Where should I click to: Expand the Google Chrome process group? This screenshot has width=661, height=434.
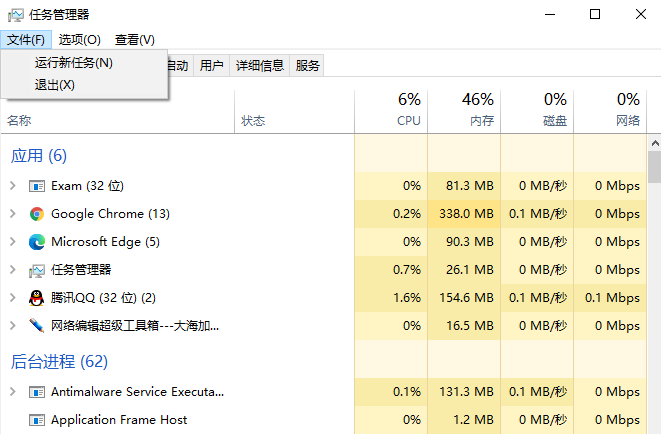pyautogui.click(x=12, y=214)
